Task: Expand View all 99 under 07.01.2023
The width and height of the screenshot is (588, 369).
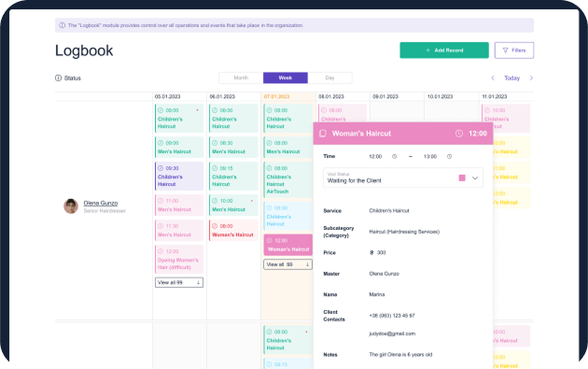Action: pyautogui.click(x=288, y=264)
